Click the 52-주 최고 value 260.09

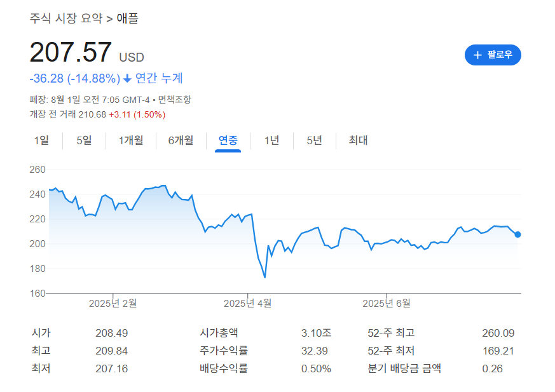(498, 334)
